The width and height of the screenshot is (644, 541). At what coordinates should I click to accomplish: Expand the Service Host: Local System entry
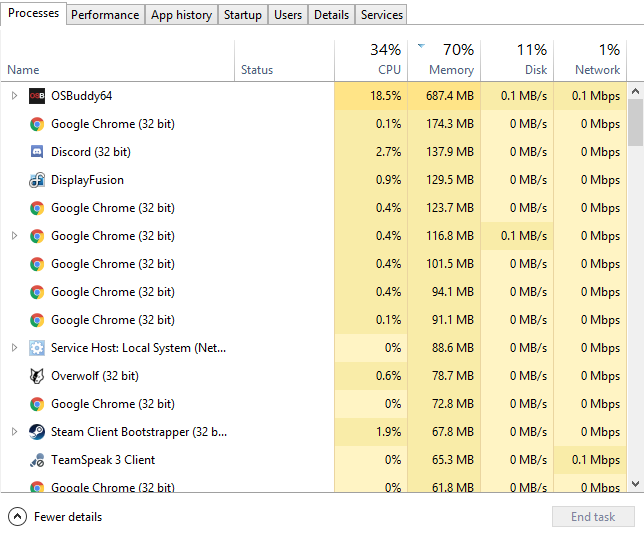pos(14,348)
